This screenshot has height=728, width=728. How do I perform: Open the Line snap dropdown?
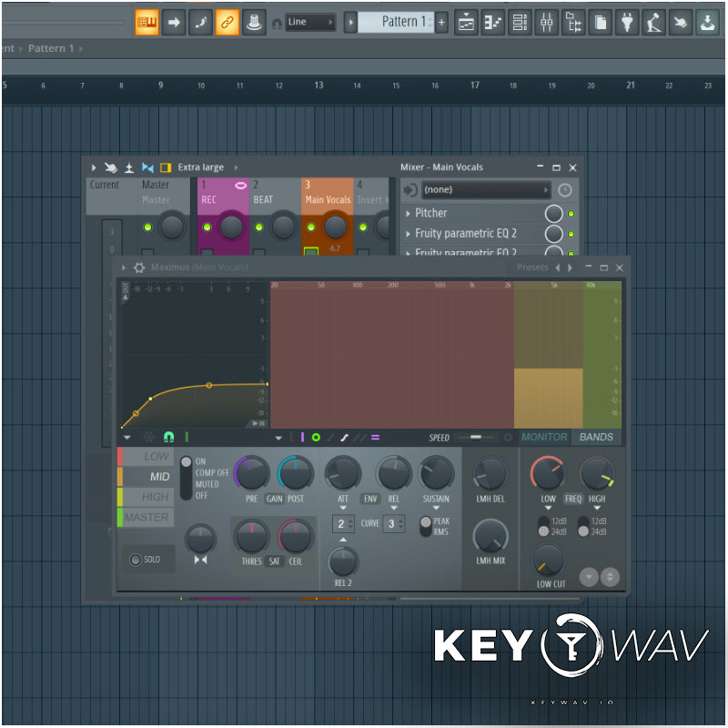[308, 22]
